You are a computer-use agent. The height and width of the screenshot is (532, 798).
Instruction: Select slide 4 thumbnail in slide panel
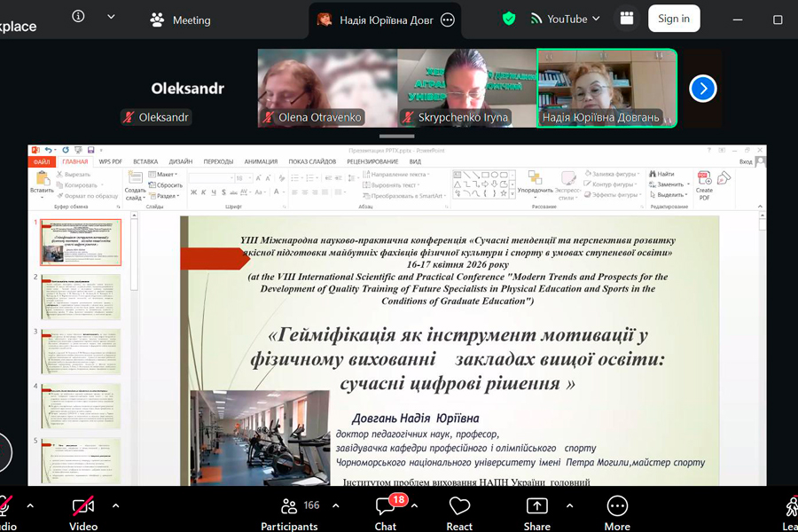81,406
